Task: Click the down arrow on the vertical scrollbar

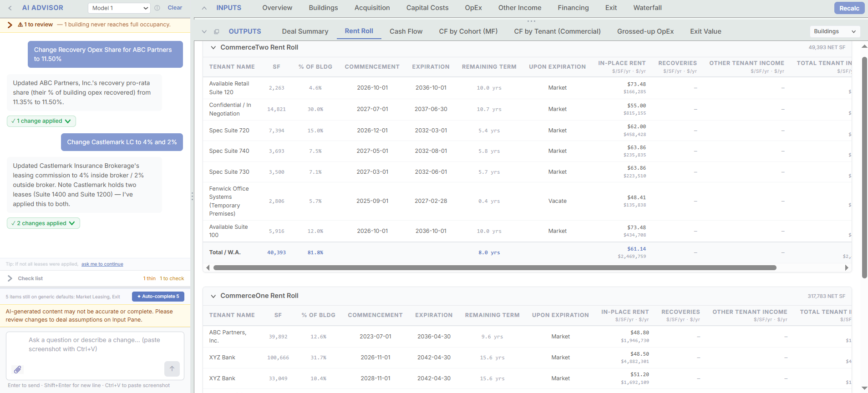Action: click(x=864, y=388)
